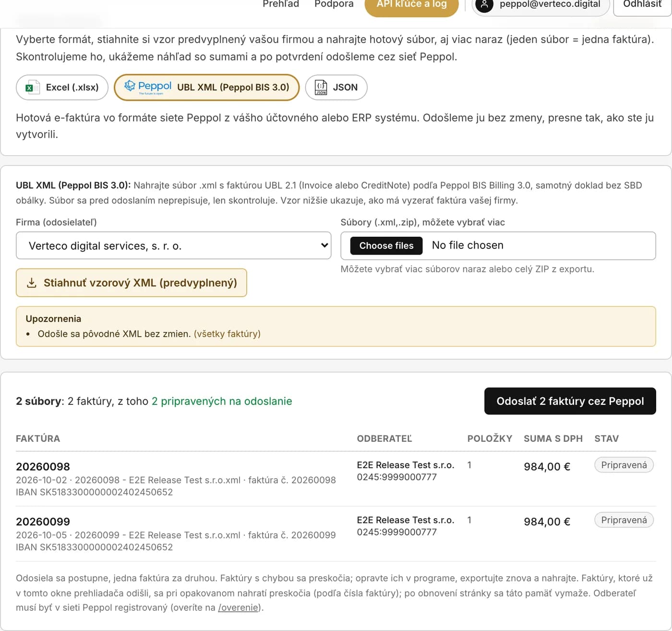Viewport: 672px width, 631px height.
Task: Click '2 pripravených na odoslanie' text
Action: [222, 401]
